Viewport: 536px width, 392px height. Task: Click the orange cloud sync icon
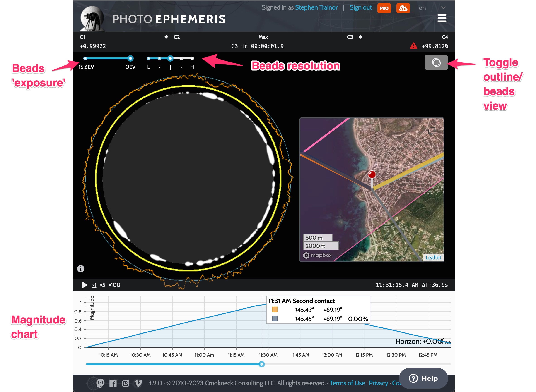pyautogui.click(x=403, y=8)
